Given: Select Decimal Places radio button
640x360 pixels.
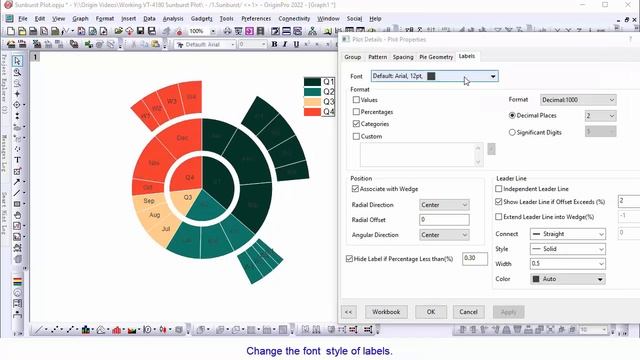Looking at the screenshot, I should [512, 116].
